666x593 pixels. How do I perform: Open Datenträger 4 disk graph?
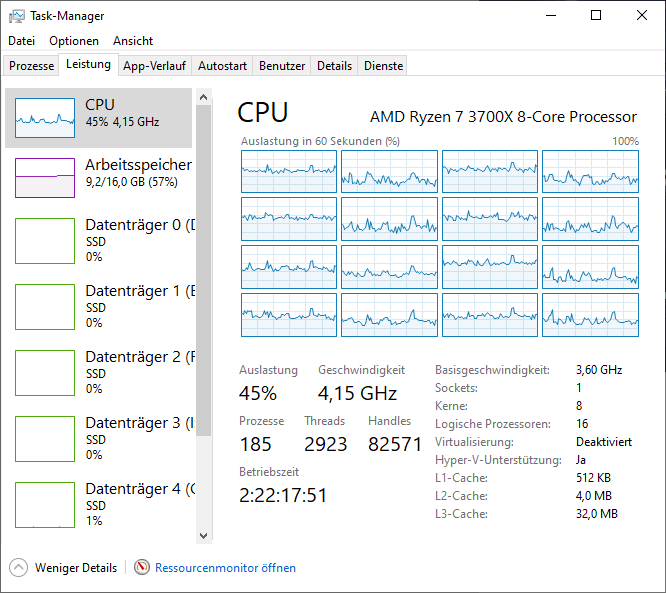click(x=45, y=504)
